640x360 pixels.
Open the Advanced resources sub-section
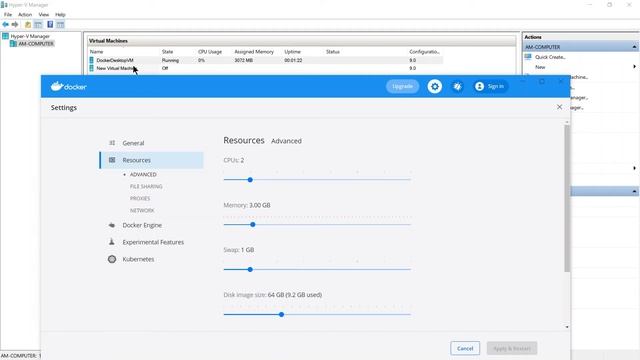coord(143,174)
